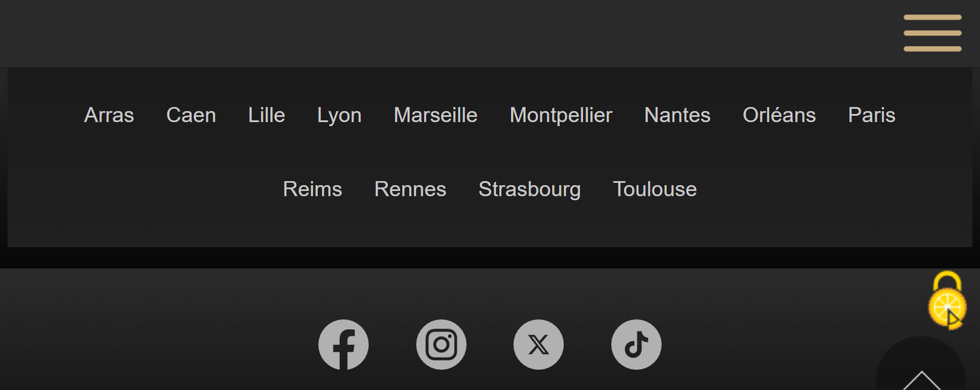The height and width of the screenshot is (390, 980).
Task: Click the Montpellier link
Action: point(560,115)
